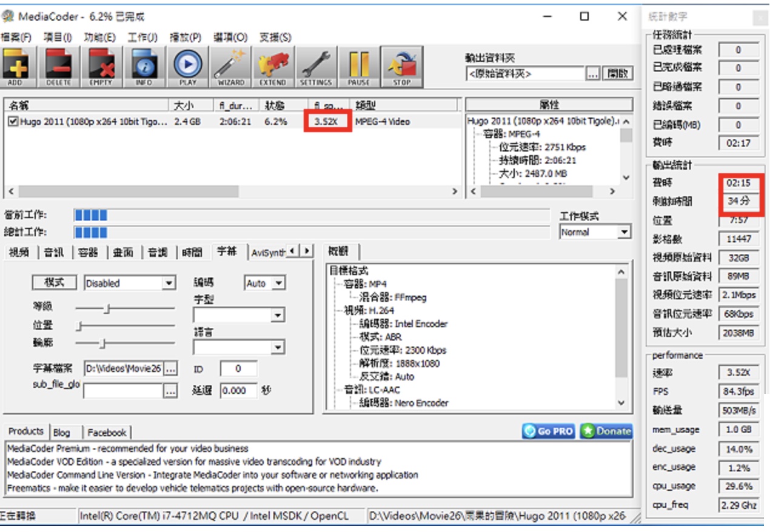Click the PAUSE toolbar icon
The width and height of the screenshot is (770, 532).
359,67
